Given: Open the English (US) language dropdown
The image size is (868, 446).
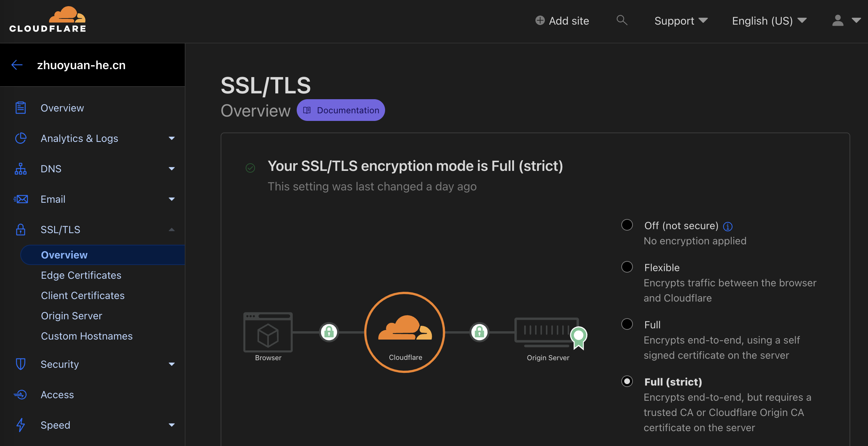Looking at the screenshot, I should (x=769, y=21).
